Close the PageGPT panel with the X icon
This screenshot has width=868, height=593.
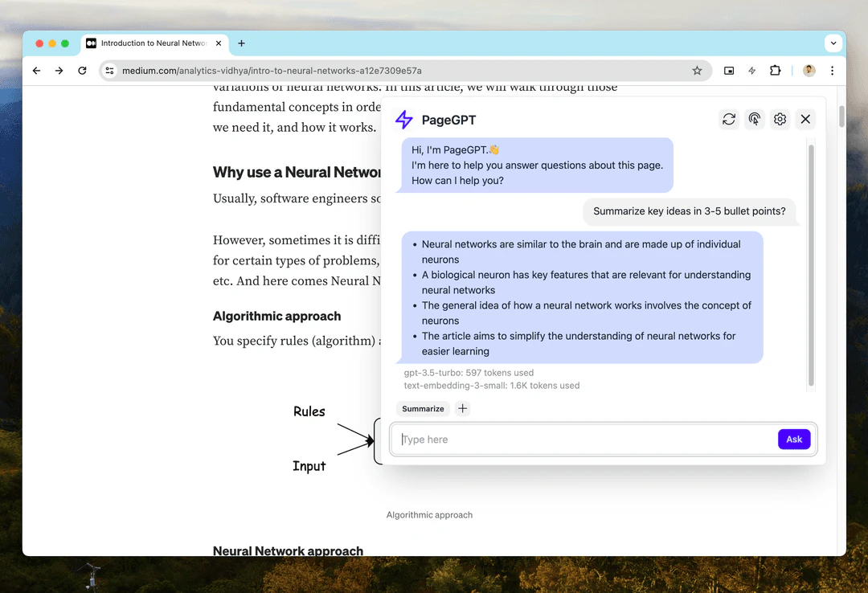tap(805, 119)
